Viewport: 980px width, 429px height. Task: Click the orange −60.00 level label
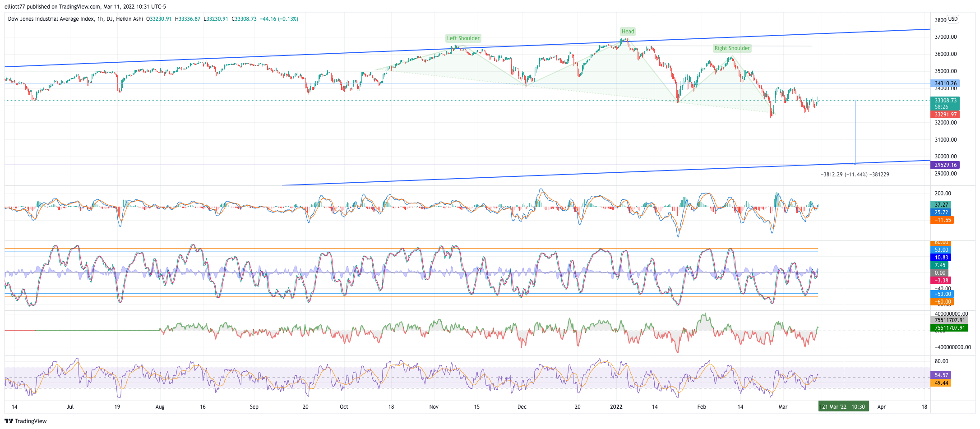(x=942, y=302)
